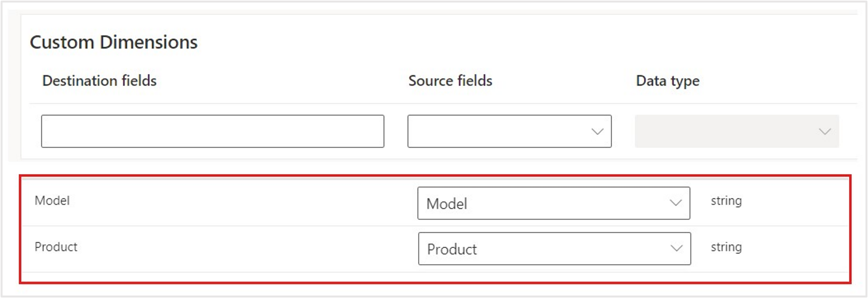The height and width of the screenshot is (298, 868).
Task: Open the Product source field dropdown
Action: coord(554,249)
